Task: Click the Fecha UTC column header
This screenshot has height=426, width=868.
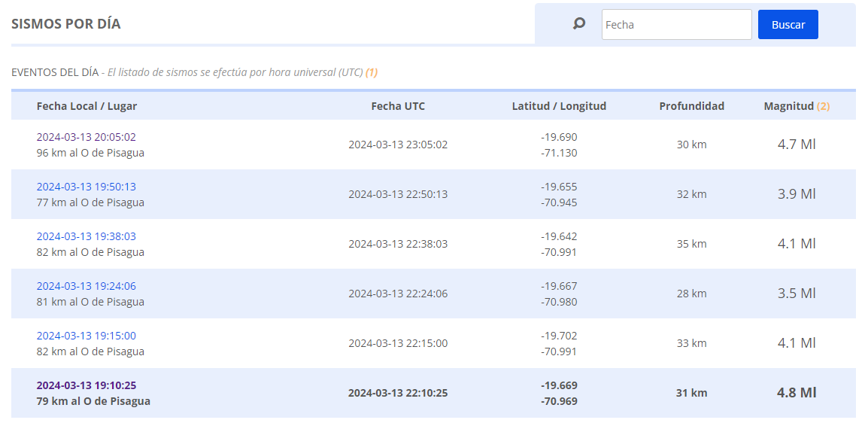Action: click(x=398, y=106)
